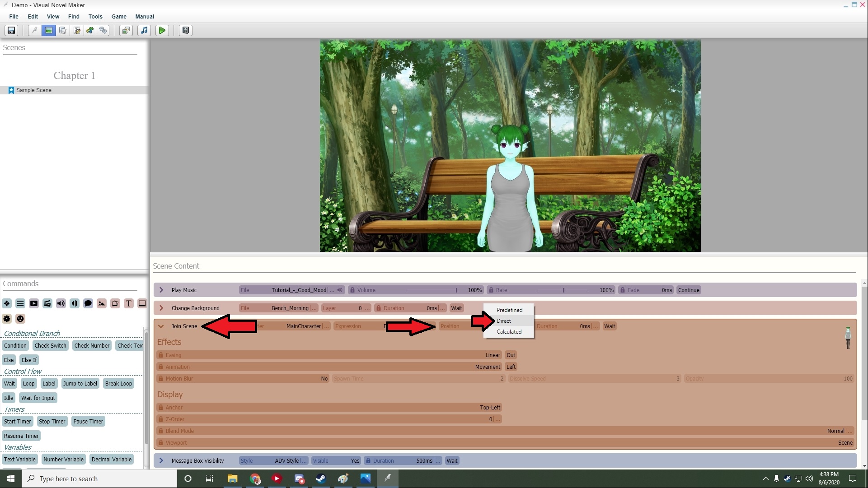Screen dimensions: 868x488
Task: Choose Direct from position type menu
Action: 504,321
